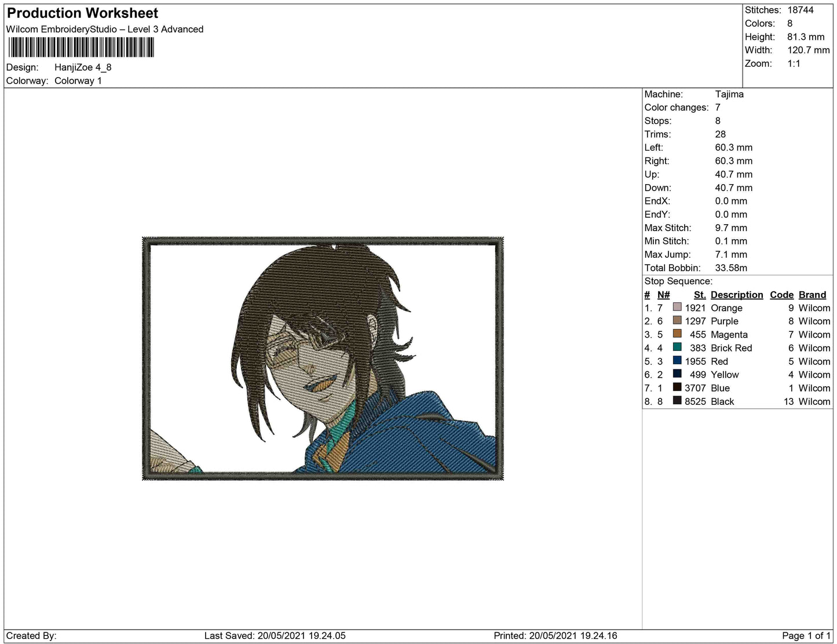The width and height of the screenshot is (837, 644).
Task: Click the min stitch value '0.1 mm'
Action: (731, 241)
